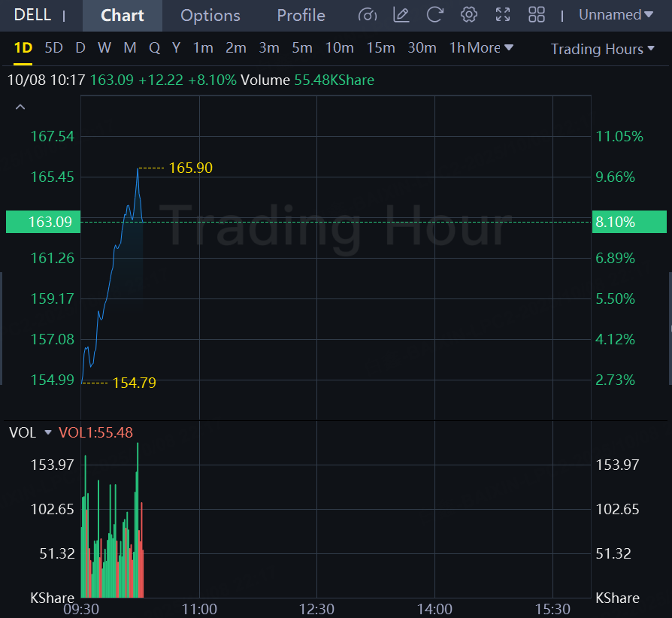Click the 8.10% current change marker
Image resolution: width=672 pixels, height=618 pixels.
point(629,222)
